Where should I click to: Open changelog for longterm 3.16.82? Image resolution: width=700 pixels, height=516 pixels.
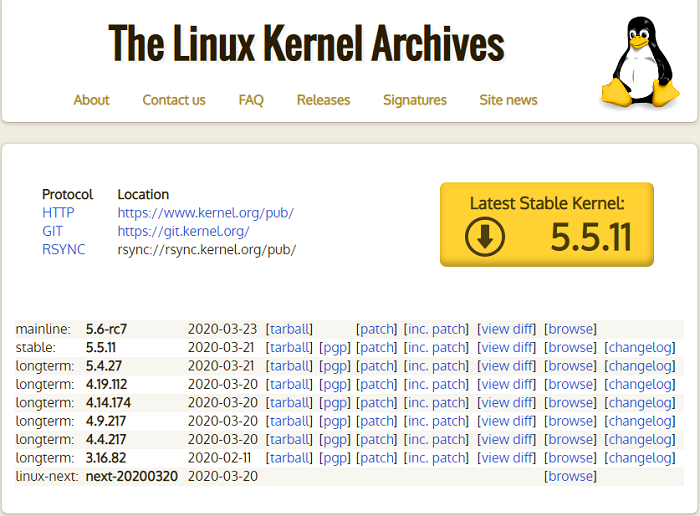click(640, 458)
